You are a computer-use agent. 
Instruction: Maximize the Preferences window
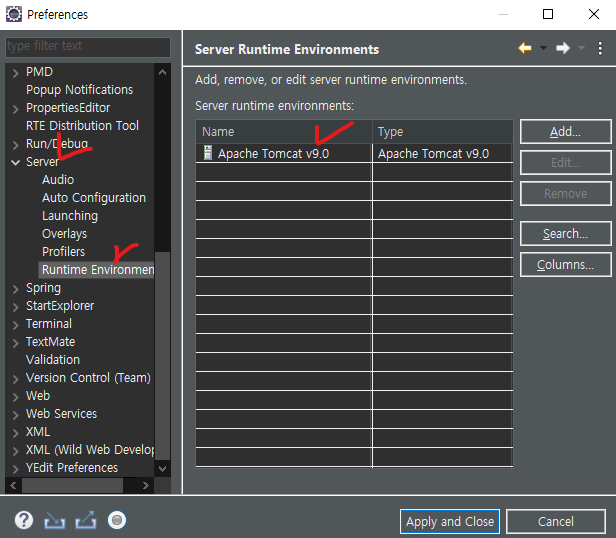[x=548, y=14]
